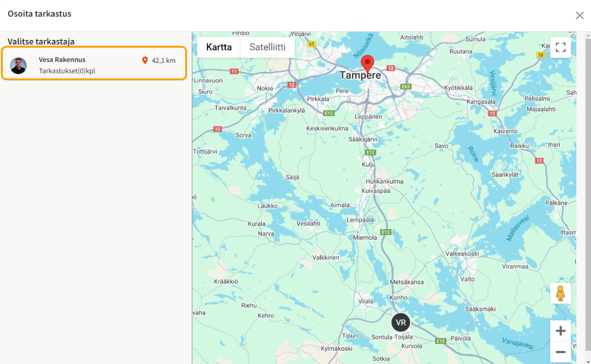Viewport: 591px width, 364px height.
Task: Click the Kylmäkoski map label
Action: (337, 348)
